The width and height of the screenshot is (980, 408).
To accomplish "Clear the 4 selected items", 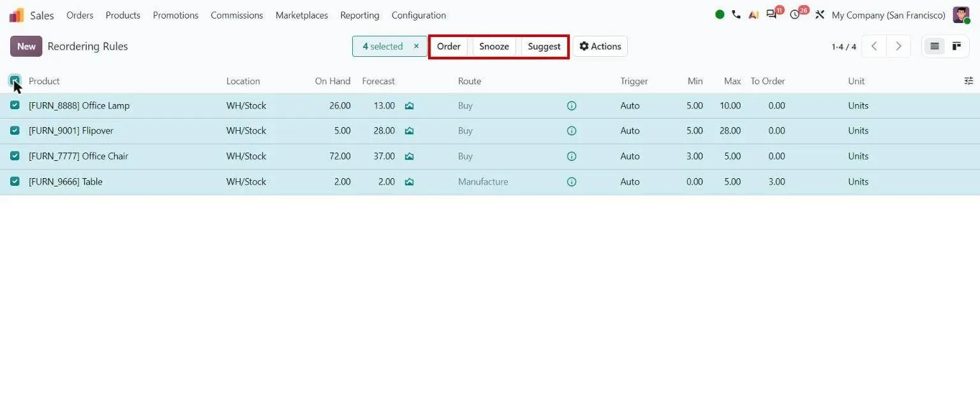I will (x=416, y=47).
